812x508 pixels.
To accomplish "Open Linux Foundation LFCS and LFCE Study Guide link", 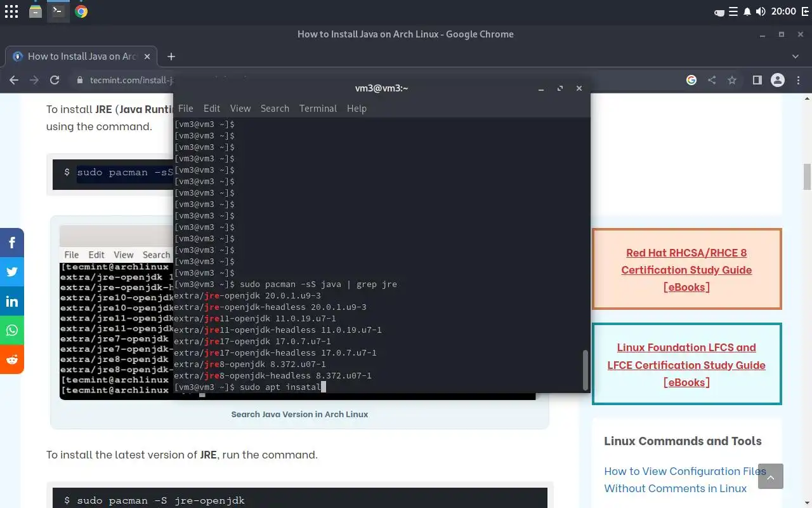I will tap(686, 365).
